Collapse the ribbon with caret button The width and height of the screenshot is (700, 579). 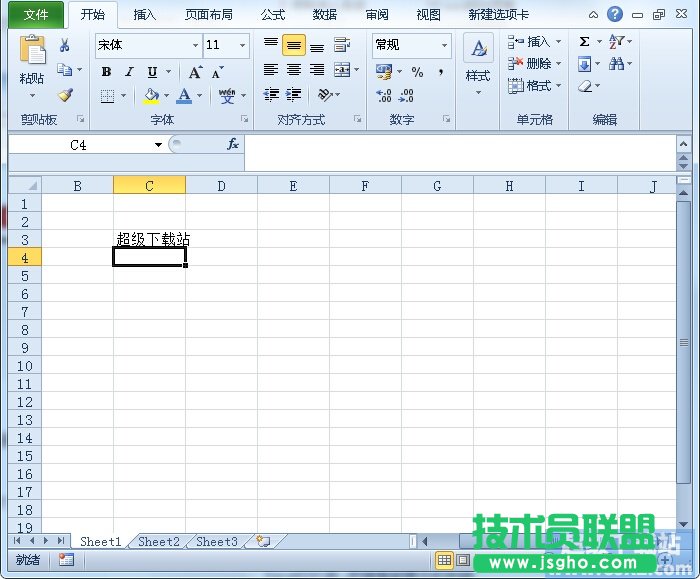pyautogui.click(x=593, y=15)
